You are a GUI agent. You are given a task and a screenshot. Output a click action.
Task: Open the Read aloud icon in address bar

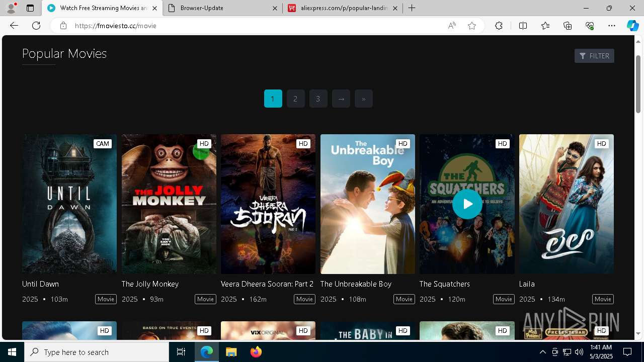pos(452,26)
